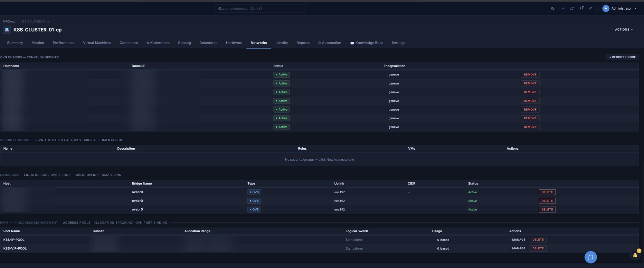Click the Register Node button
This screenshot has height=268, width=644.
[x=622, y=57]
